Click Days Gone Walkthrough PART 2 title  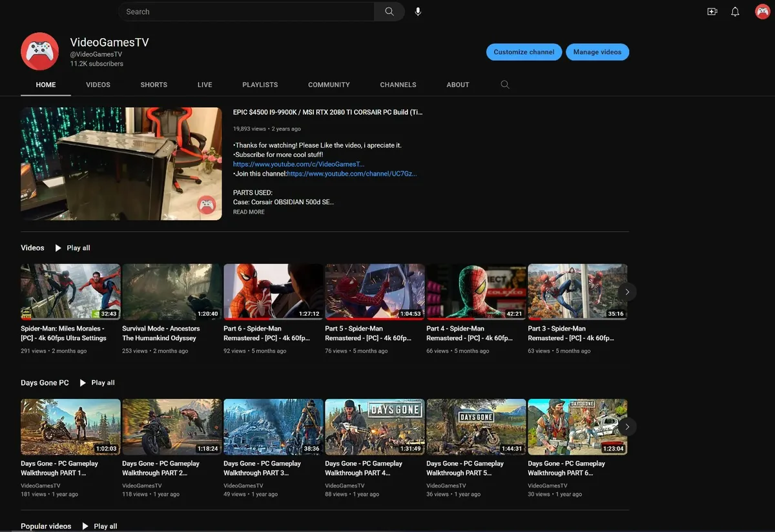(x=161, y=468)
